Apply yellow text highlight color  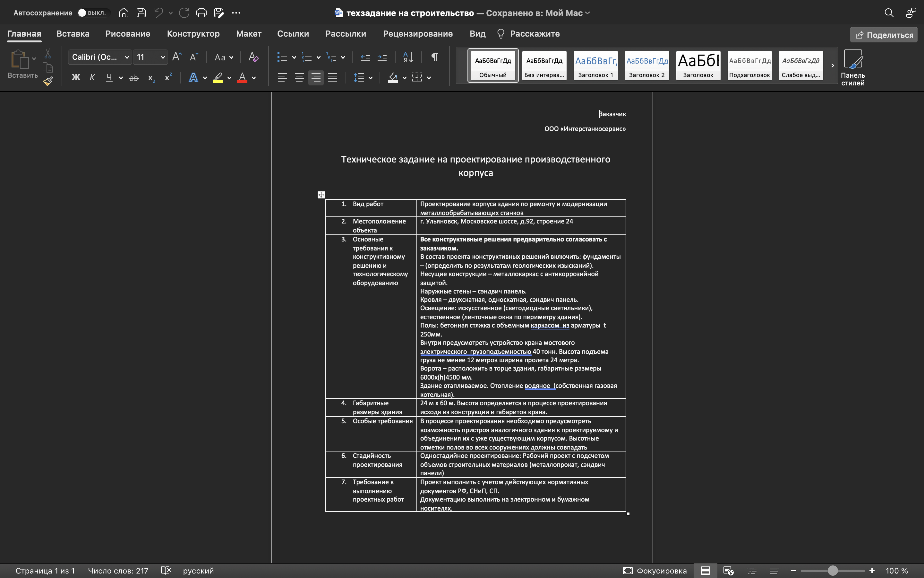click(218, 78)
